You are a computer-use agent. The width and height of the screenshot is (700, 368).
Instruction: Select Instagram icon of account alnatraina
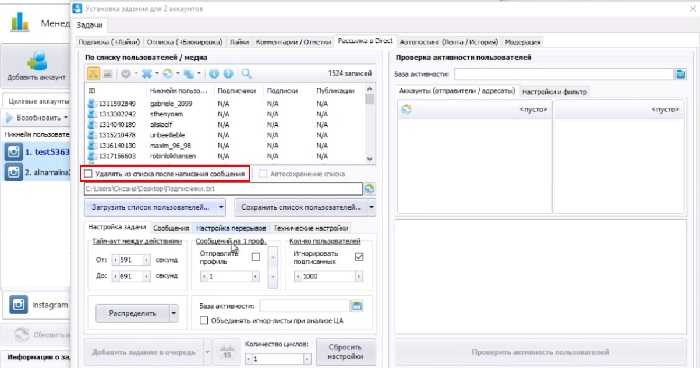[x=13, y=172]
